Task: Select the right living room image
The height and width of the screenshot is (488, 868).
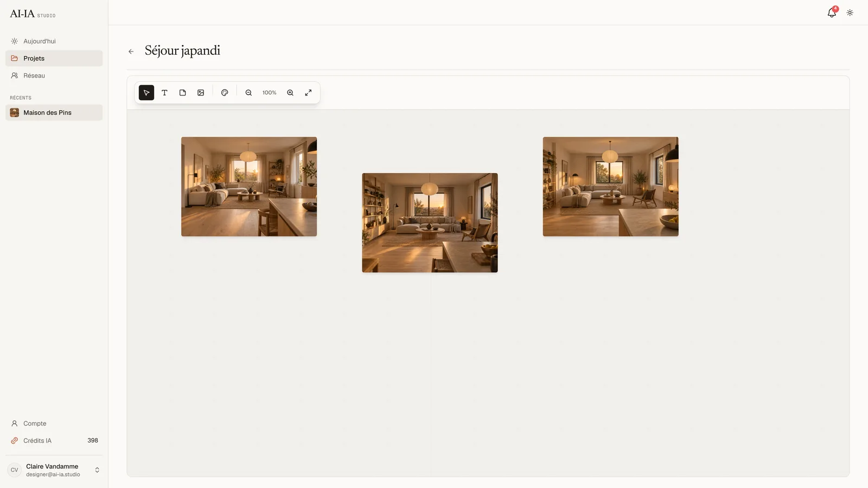Action: coord(610,187)
